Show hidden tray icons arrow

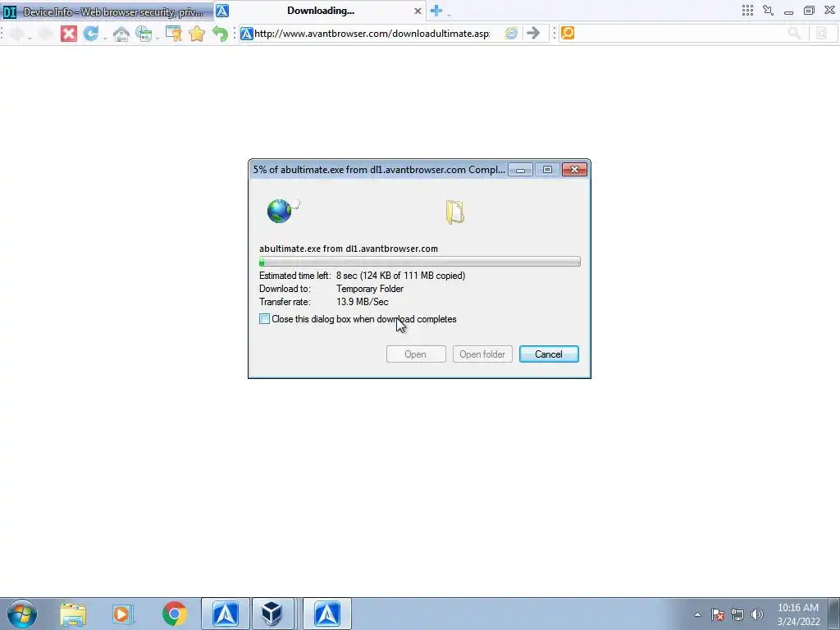coord(697,614)
